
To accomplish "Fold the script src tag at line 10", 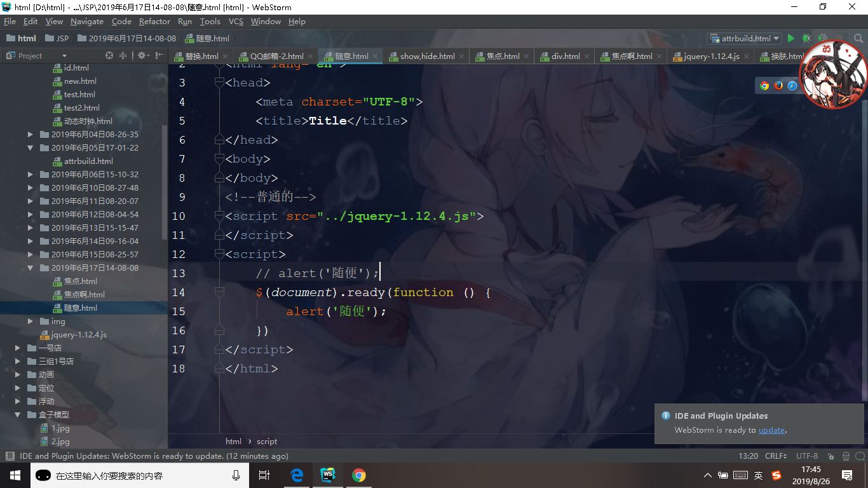I will click(220, 216).
